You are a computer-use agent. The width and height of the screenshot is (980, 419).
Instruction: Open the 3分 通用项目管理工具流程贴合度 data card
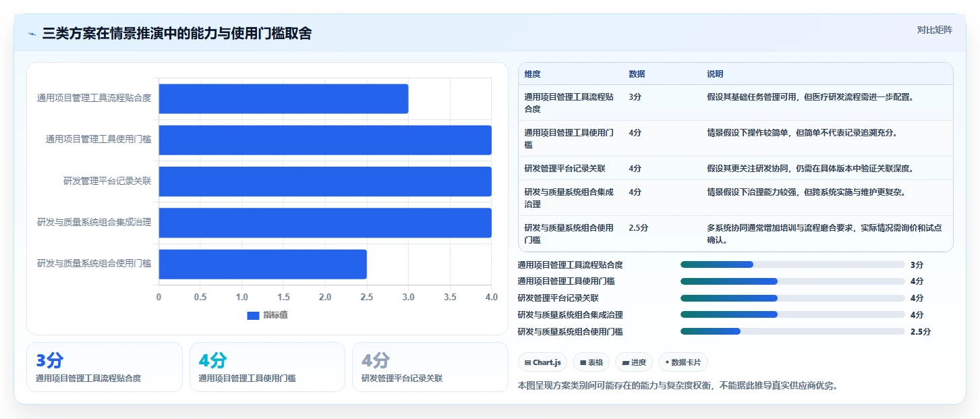pos(105,367)
